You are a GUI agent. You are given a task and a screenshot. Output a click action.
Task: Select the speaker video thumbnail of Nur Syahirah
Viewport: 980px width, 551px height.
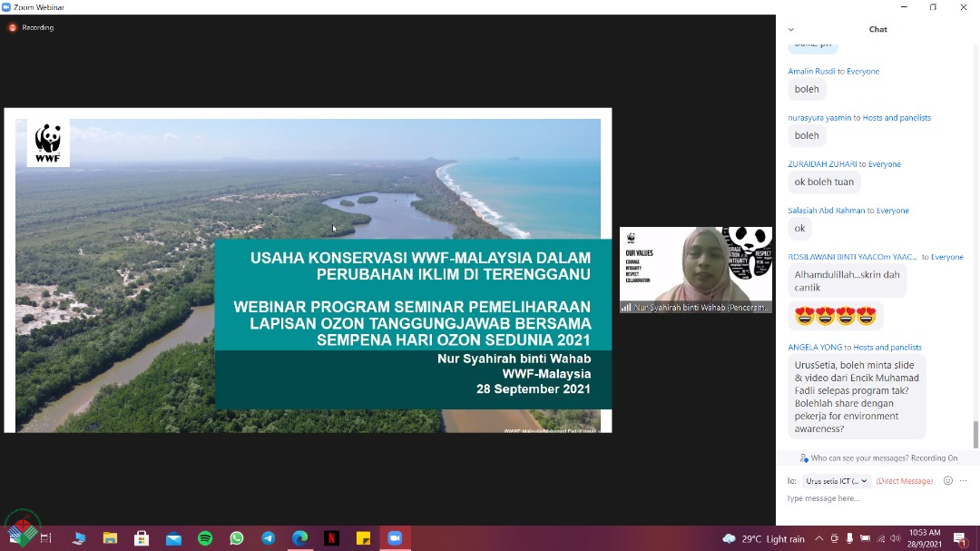pyautogui.click(x=696, y=270)
